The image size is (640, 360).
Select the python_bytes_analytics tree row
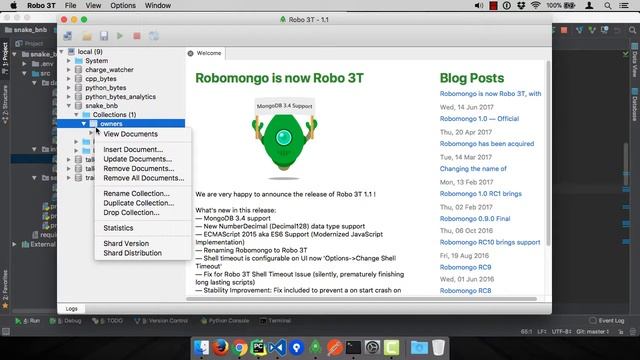click(x=121, y=97)
